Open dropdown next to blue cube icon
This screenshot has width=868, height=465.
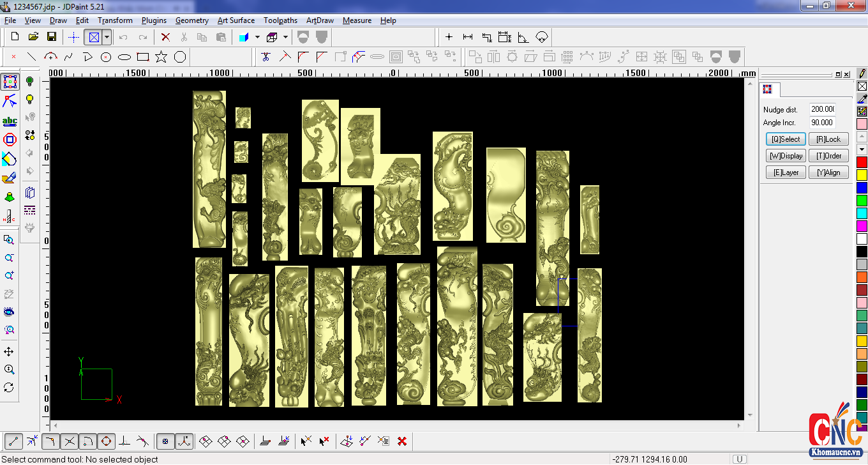coord(257,37)
